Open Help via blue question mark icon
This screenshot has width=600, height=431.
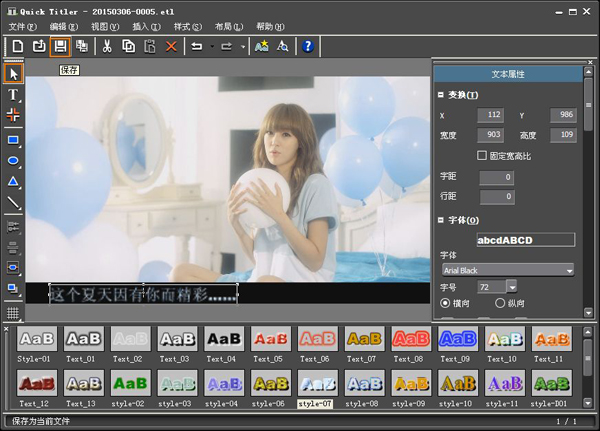click(x=308, y=46)
